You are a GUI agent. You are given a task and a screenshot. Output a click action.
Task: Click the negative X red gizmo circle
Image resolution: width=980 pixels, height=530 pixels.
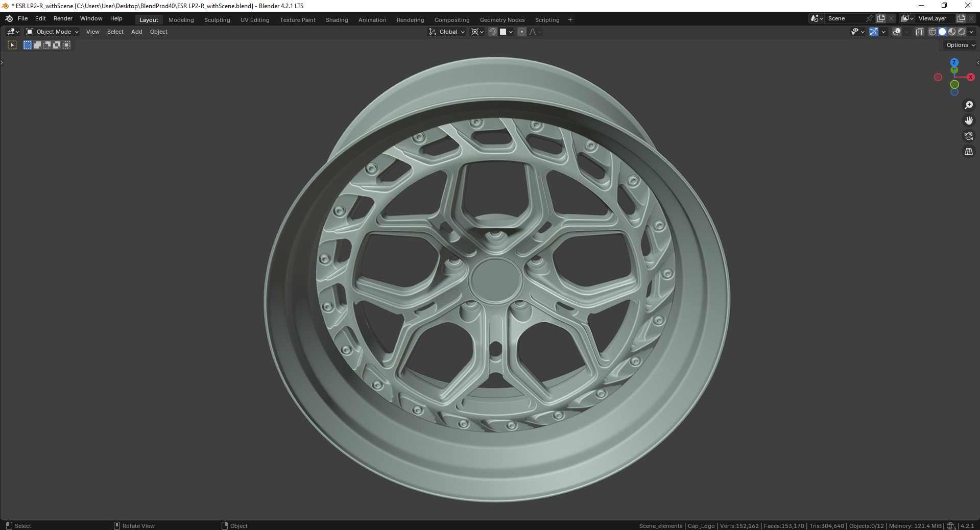pyautogui.click(x=938, y=77)
